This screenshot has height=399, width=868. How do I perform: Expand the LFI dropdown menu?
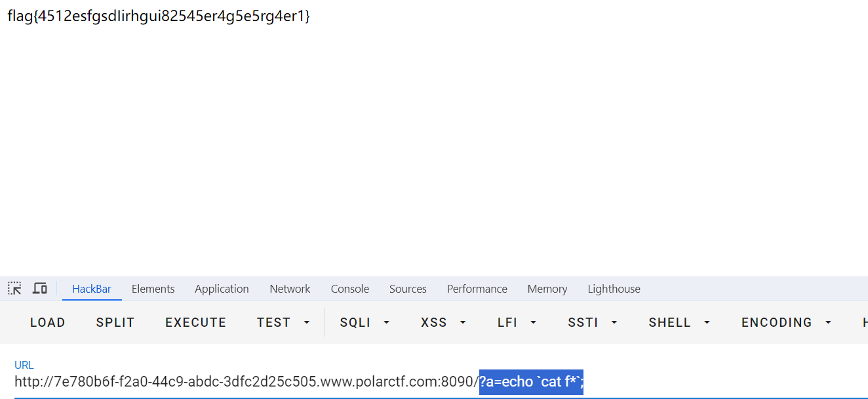point(517,322)
